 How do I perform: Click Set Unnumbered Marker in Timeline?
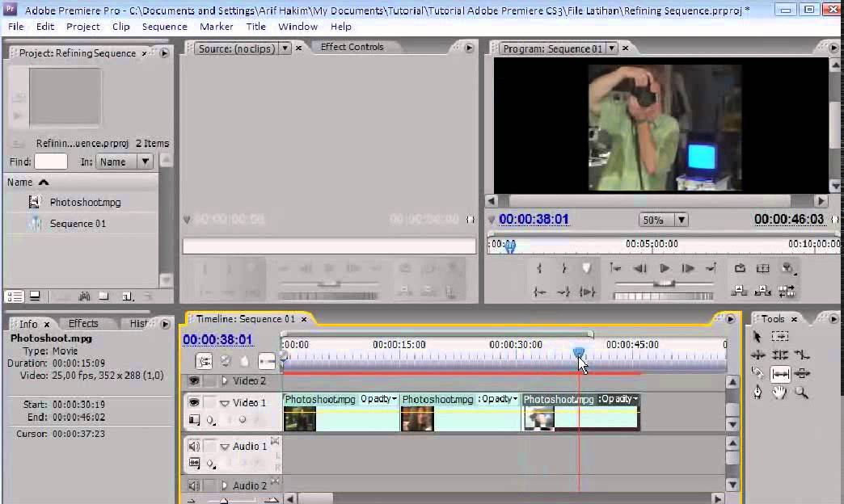tap(244, 361)
